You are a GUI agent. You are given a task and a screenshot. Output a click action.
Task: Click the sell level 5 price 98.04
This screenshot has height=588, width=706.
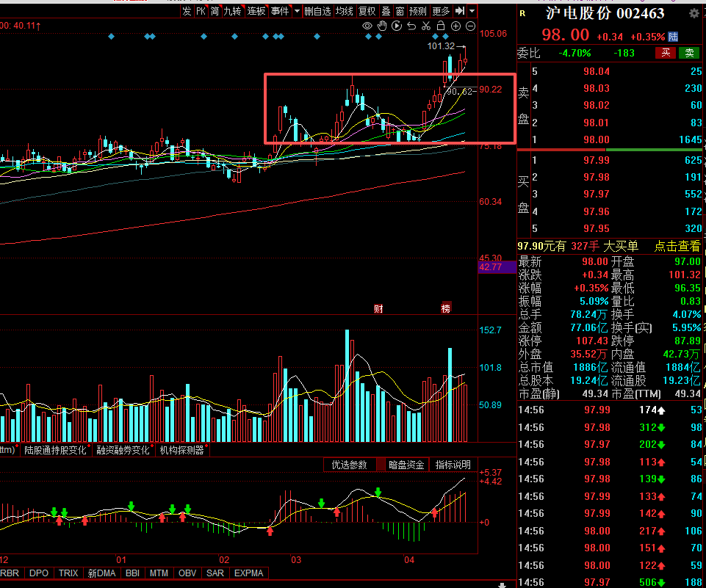tap(597, 71)
